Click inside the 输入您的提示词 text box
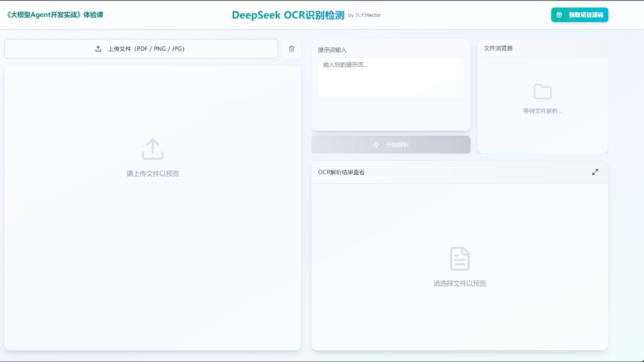 coord(390,77)
